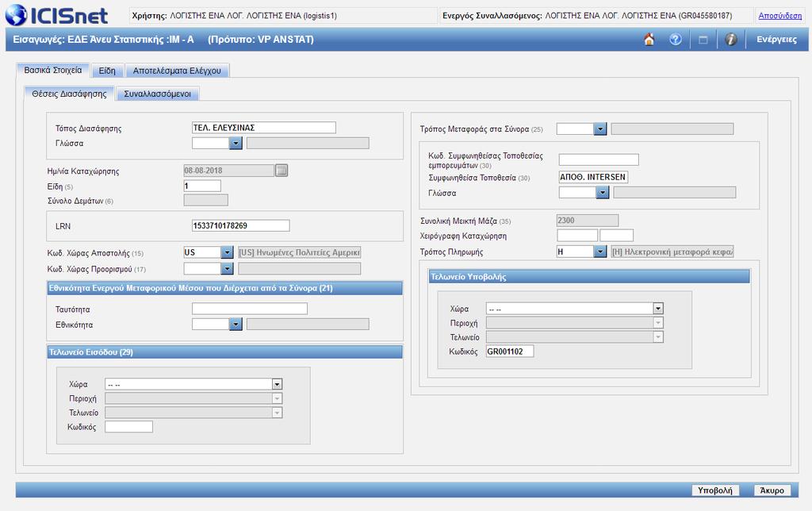812x511 pixels.
Task: Click the window layout icon in header
Action: [703, 40]
